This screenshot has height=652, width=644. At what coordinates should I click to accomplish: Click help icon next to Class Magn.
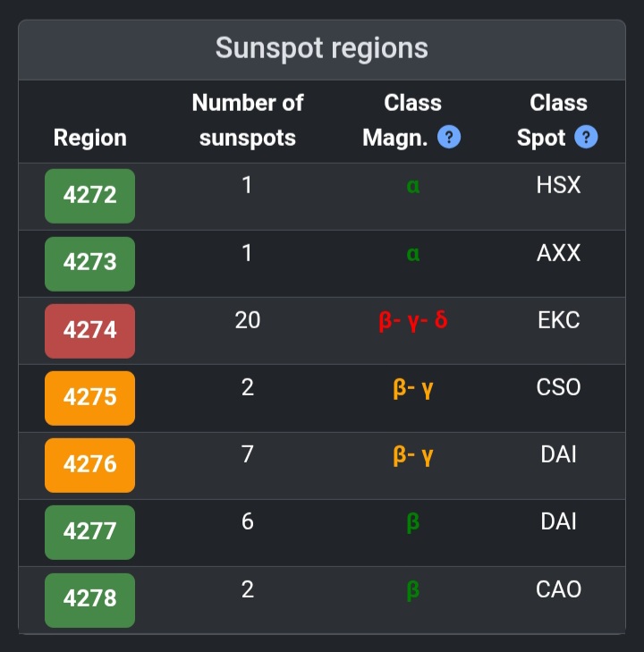point(449,138)
